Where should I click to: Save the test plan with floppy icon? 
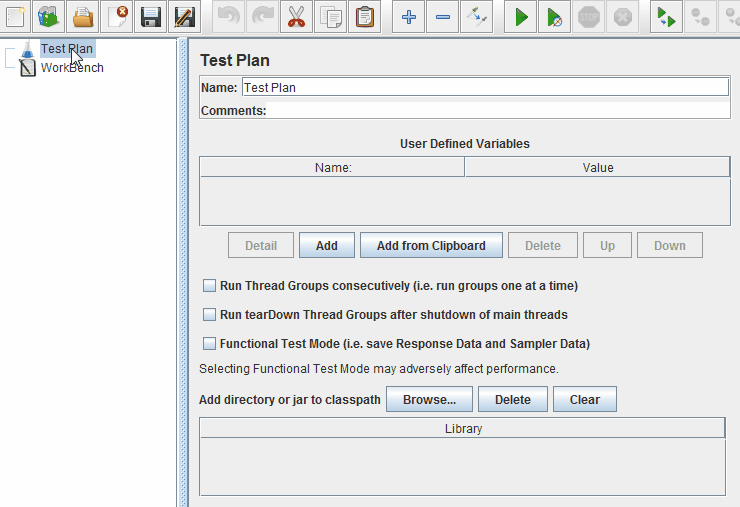tap(151, 17)
